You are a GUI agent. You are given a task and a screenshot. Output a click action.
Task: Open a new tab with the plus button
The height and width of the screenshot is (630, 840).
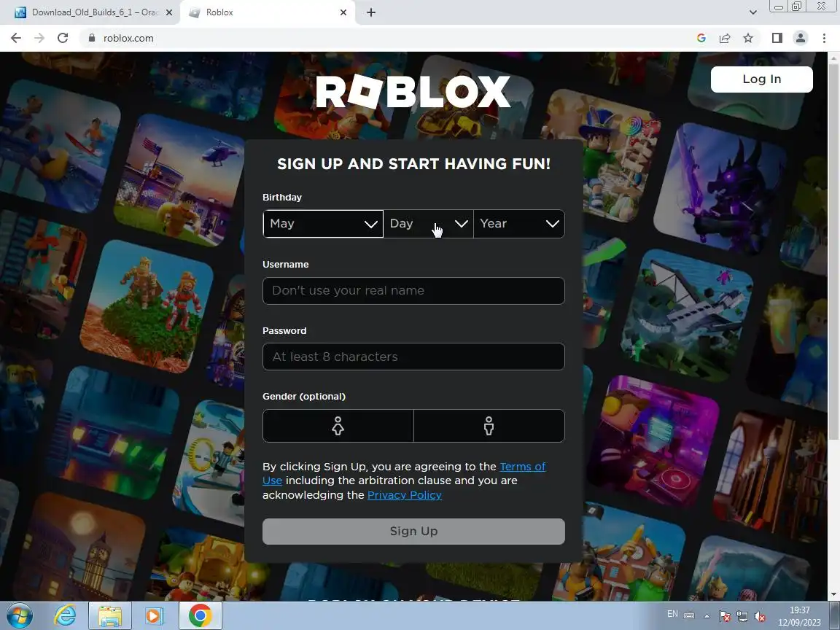point(370,12)
